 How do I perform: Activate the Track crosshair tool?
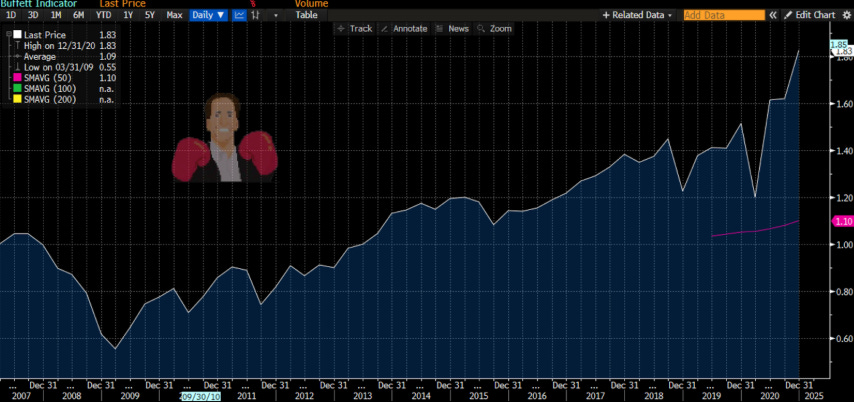pos(355,28)
